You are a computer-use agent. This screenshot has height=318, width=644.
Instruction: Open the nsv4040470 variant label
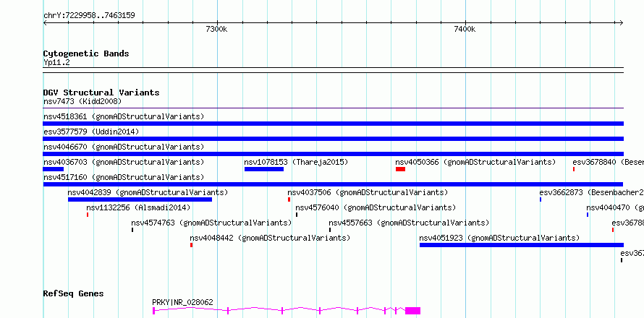click(615, 207)
